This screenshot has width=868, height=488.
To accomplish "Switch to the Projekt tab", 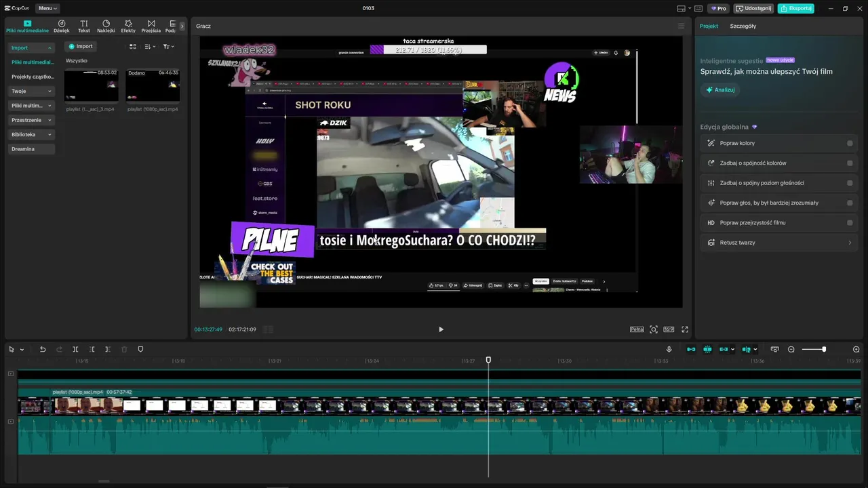I will coord(709,26).
